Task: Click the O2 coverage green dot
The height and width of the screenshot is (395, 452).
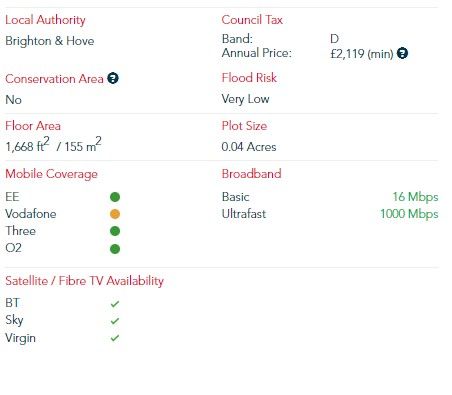Action: [x=115, y=249]
